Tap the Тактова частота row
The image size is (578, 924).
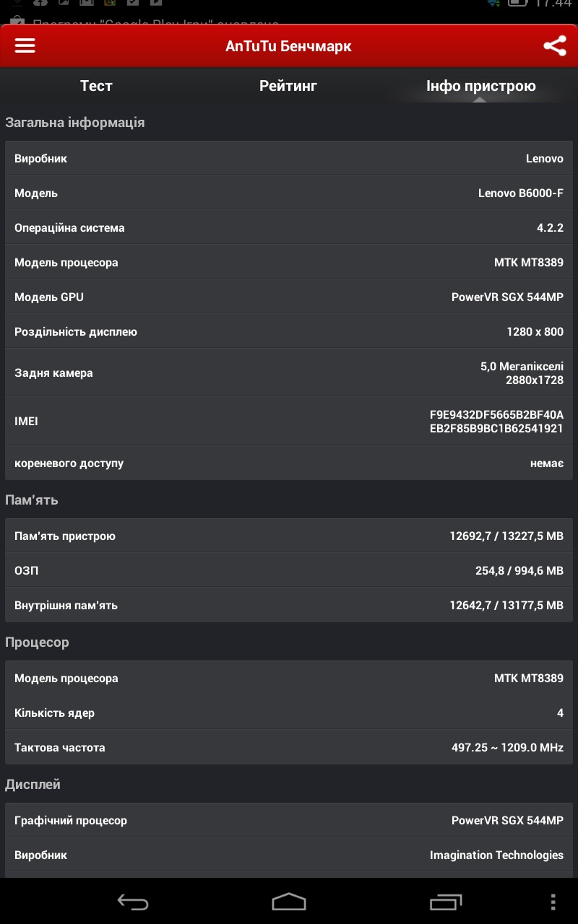click(289, 748)
